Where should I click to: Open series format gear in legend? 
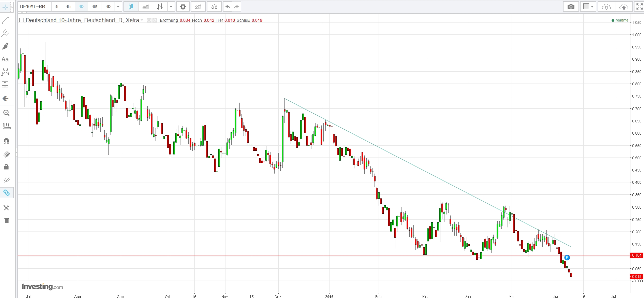(x=155, y=20)
